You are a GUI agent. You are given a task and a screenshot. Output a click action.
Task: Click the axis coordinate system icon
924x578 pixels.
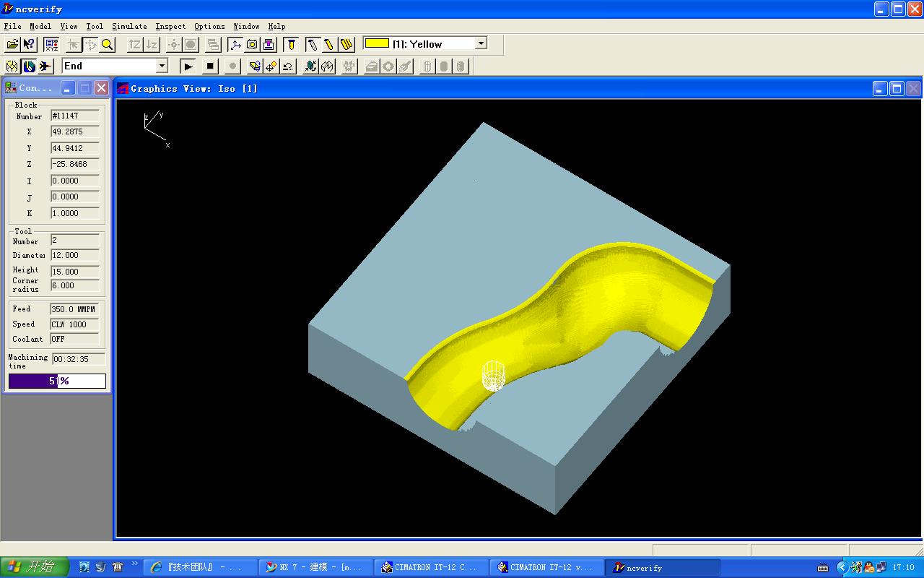235,44
